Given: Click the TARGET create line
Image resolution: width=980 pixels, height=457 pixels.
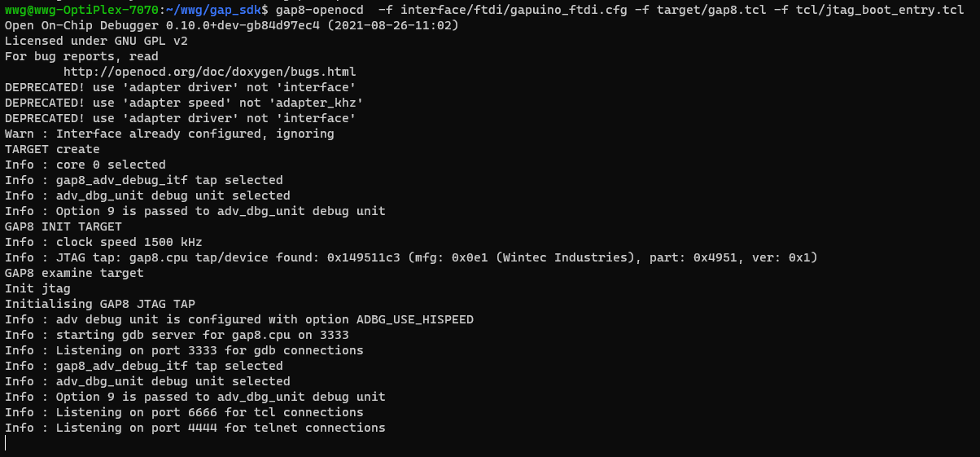Looking at the screenshot, I should click(x=52, y=149).
